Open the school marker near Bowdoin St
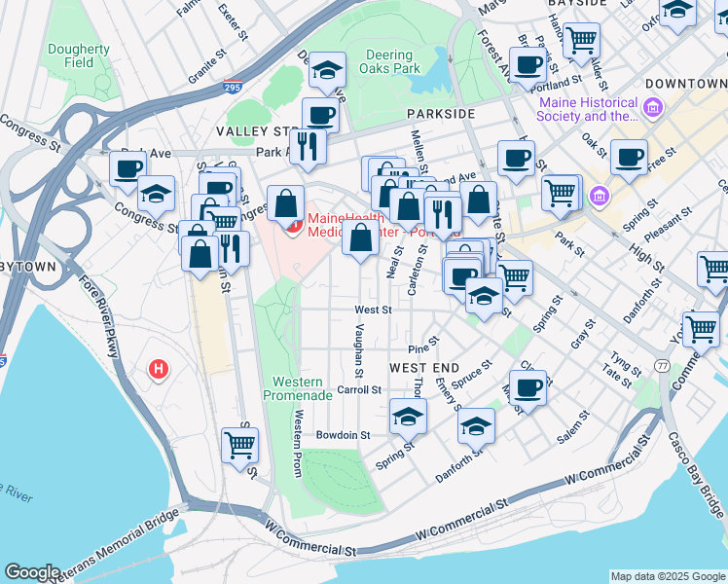Image resolution: width=728 pixels, height=584 pixels. coord(408,420)
